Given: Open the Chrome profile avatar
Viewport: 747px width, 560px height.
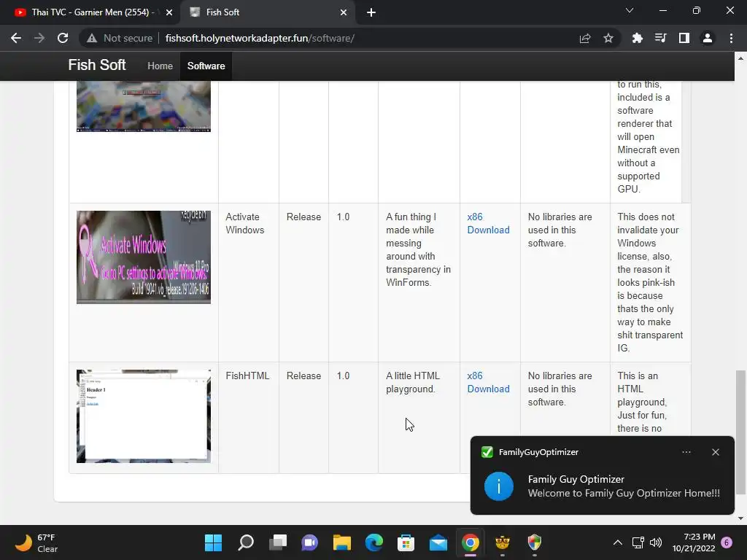Looking at the screenshot, I should pyautogui.click(x=708, y=38).
